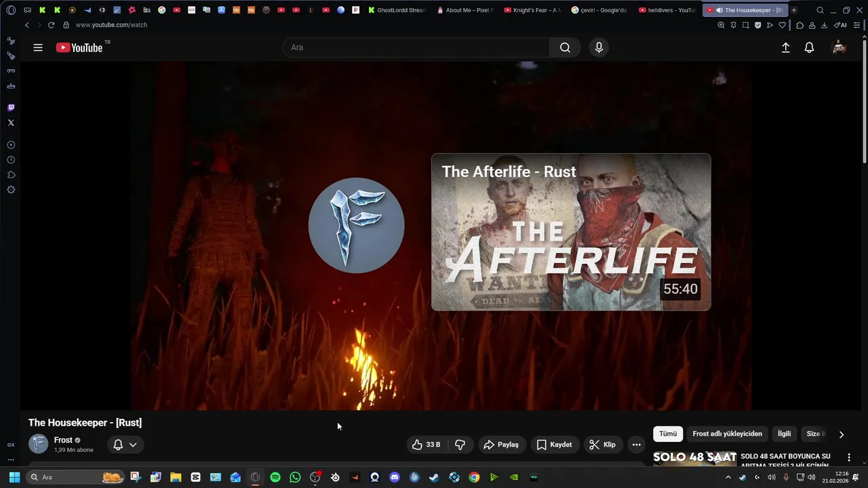Viewport: 868px width, 488px height.
Task: Dislike the video
Action: 460,445
